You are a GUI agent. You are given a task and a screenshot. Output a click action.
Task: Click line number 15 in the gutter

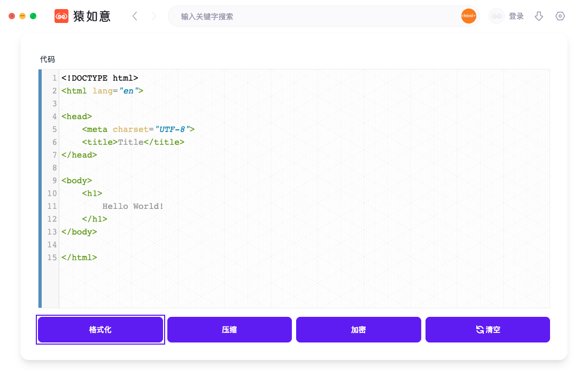52,258
